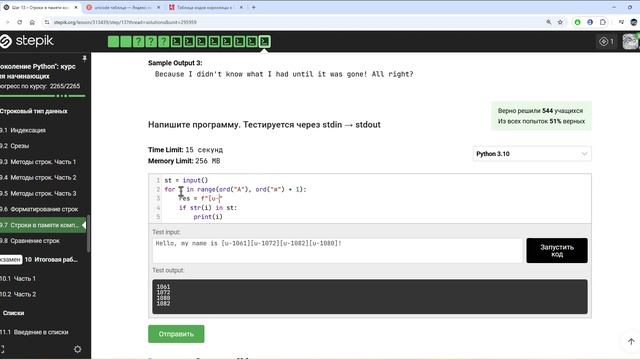Open lesson 9.4 Методы строк. Часть 2
The image size is (640, 360).
coord(38,178)
